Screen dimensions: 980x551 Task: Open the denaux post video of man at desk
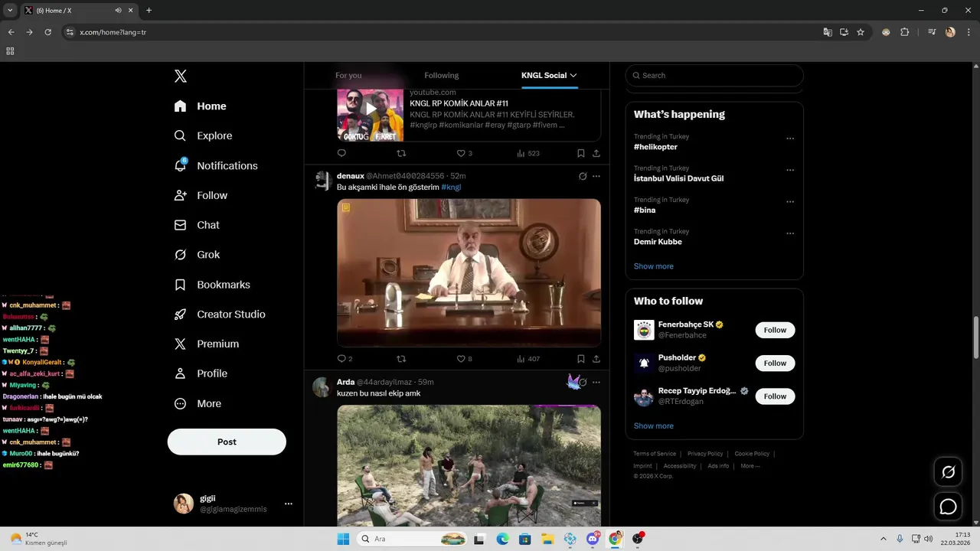469,272
